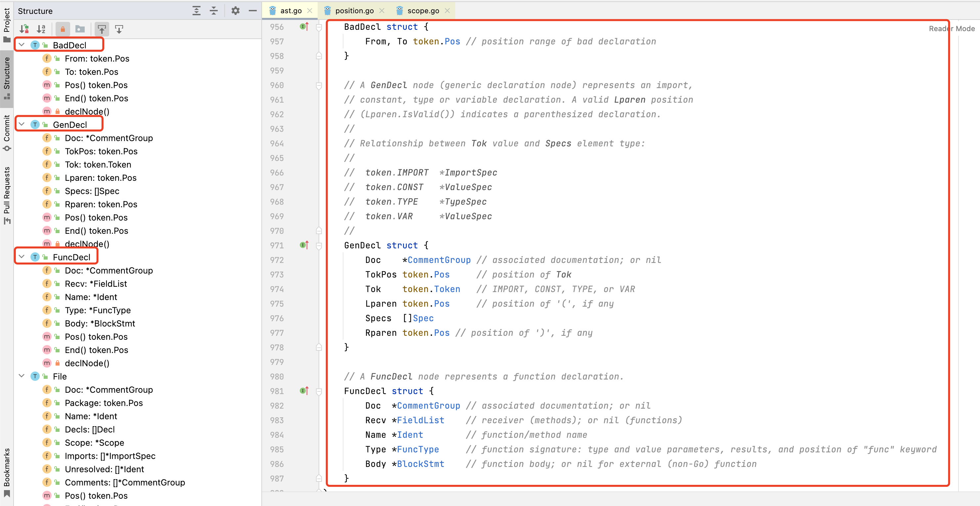Select Package: token.Pos field

click(x=104, y=403)
